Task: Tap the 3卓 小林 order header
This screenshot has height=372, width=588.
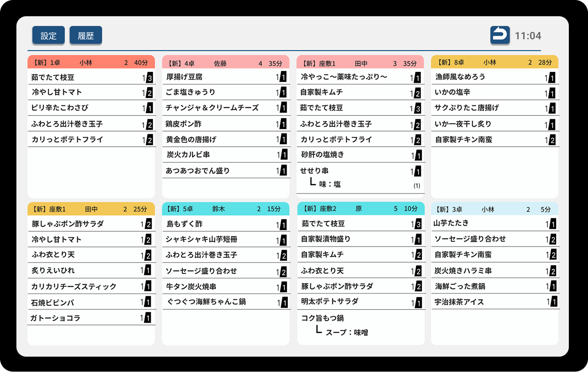Action: pos(494,209)
